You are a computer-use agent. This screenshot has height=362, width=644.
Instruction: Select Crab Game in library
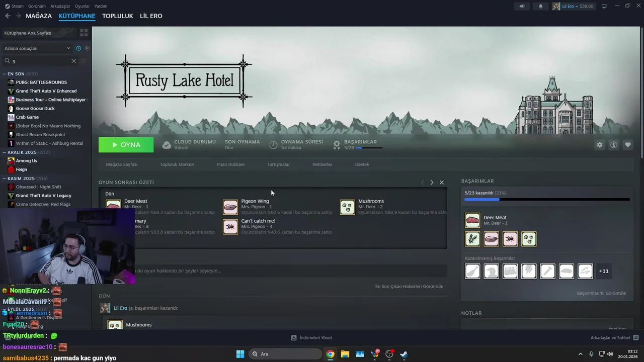[27, 117]
